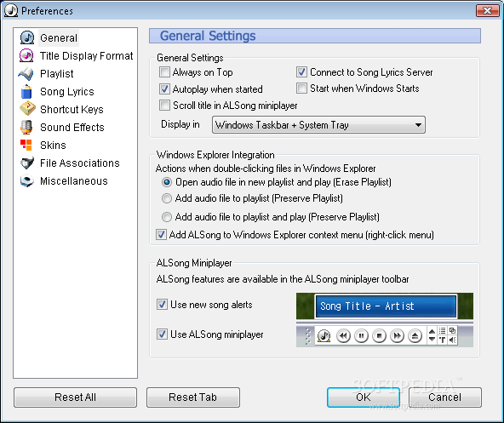This screenshot has height=423, width=504.
Task: Close the Preferences window
Action: click(487, 10)
